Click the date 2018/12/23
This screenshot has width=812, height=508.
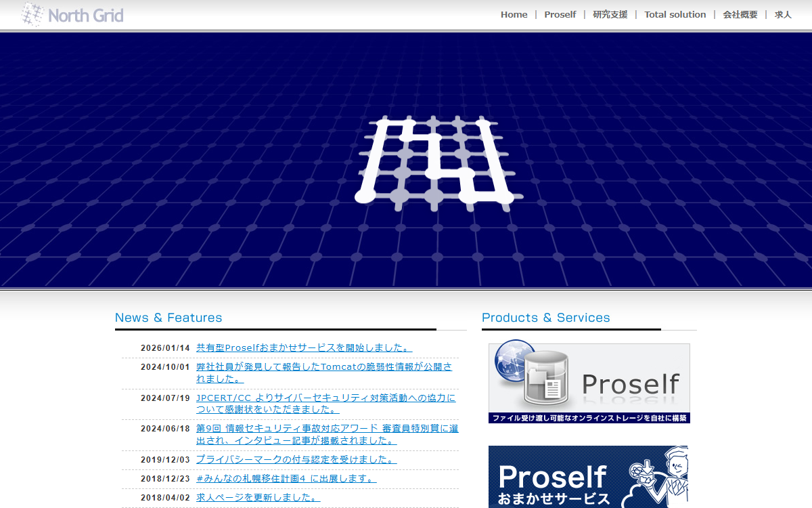[166, 479]
